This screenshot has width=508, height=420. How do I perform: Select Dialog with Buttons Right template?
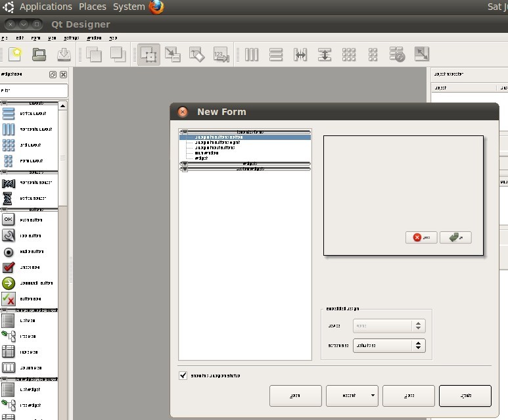pyautogui.click(x=218, y=142)
